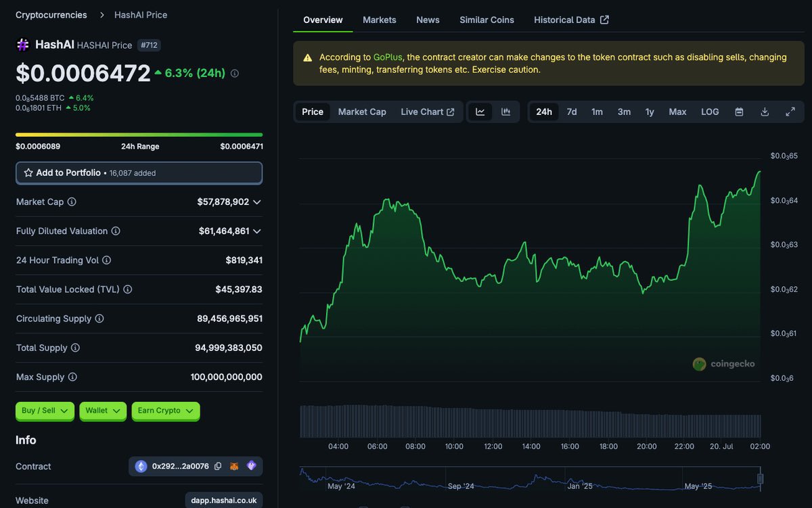Expand Market Cap value chevron
Screen dimensions: 812x508
[x=256, y=202]
